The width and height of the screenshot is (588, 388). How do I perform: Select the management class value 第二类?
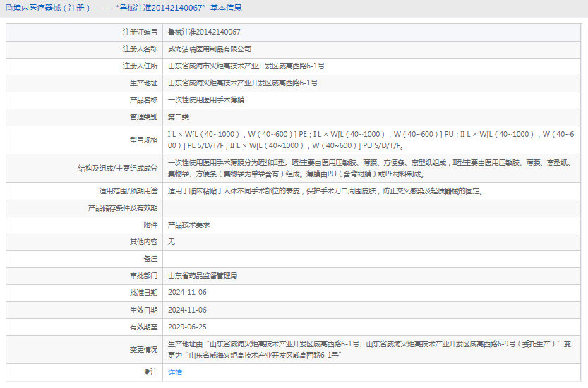point(179,117)
